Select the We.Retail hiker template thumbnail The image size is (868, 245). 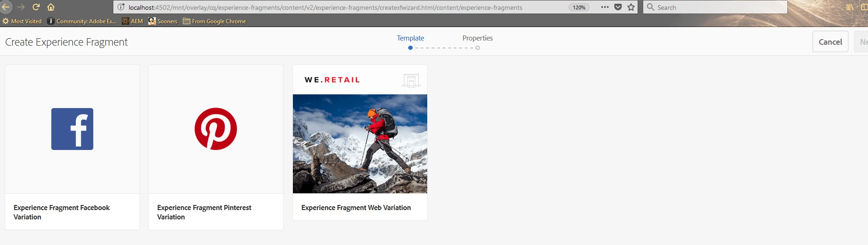pos(360,144)
